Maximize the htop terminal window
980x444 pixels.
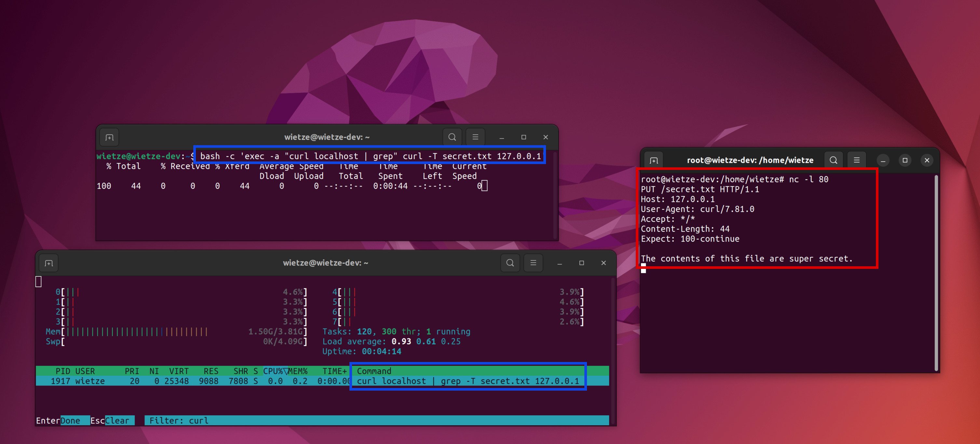click(582, 263)
